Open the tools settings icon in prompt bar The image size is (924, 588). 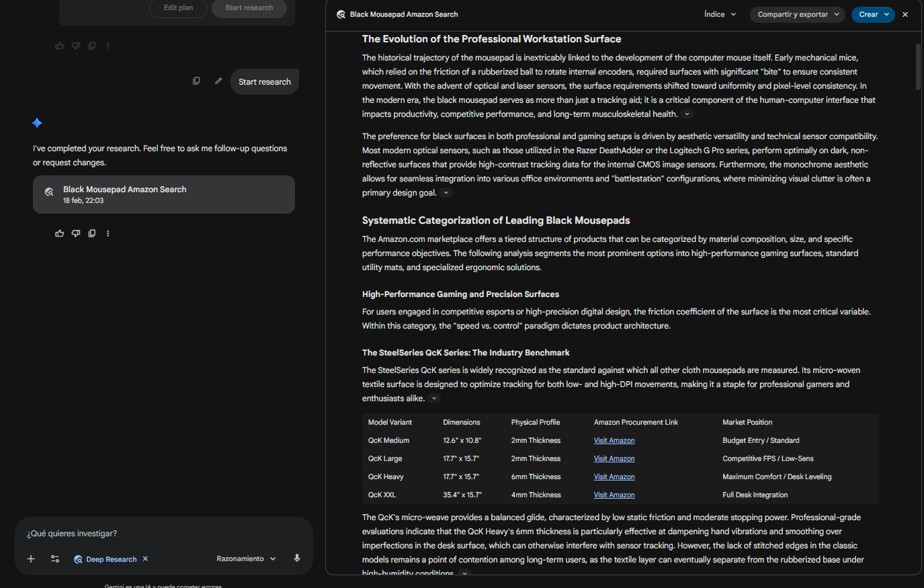coord(55,558)
